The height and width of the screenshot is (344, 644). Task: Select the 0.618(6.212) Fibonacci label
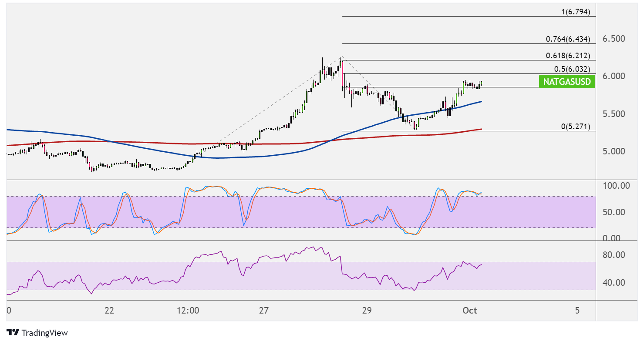(x=568, y=56)
